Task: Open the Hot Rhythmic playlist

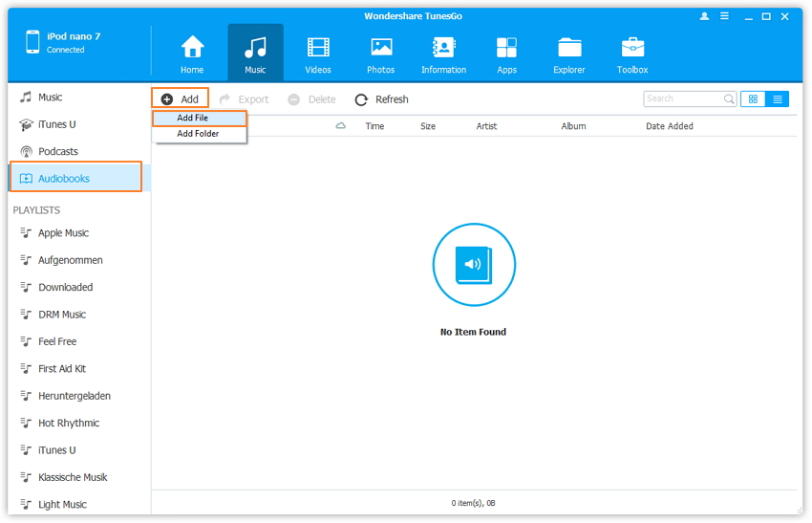Action: (69, 424)
